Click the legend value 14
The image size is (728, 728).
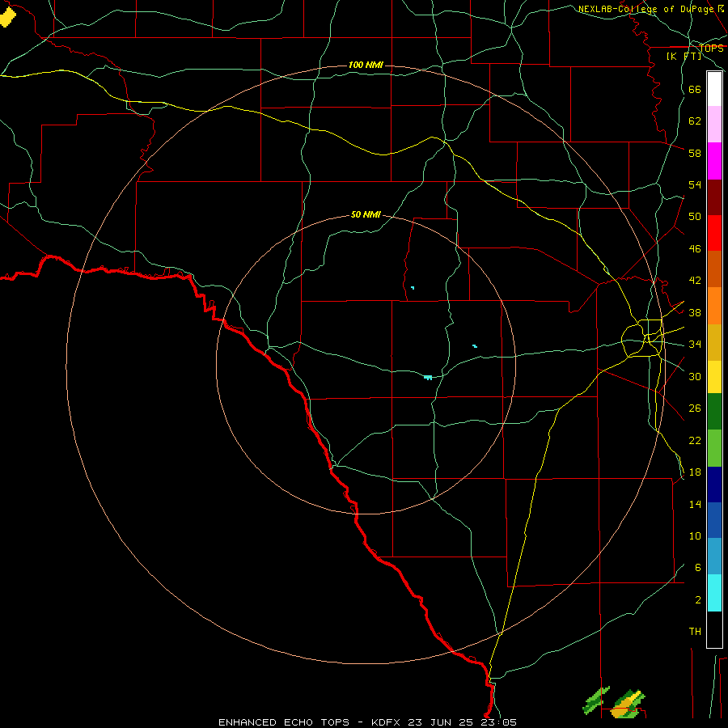(x=695, y=504)
